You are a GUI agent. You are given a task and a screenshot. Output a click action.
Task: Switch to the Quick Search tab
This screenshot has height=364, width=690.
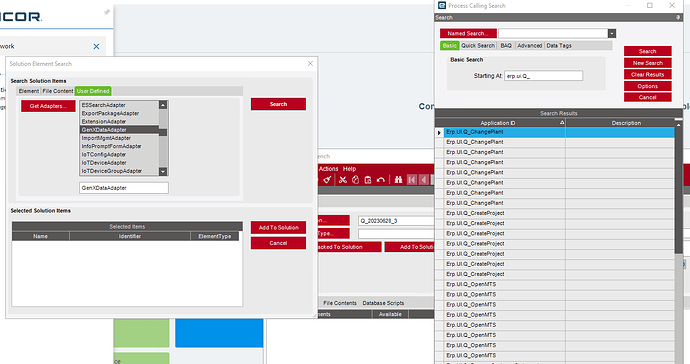pyautogui.click(x=478, y=46)
